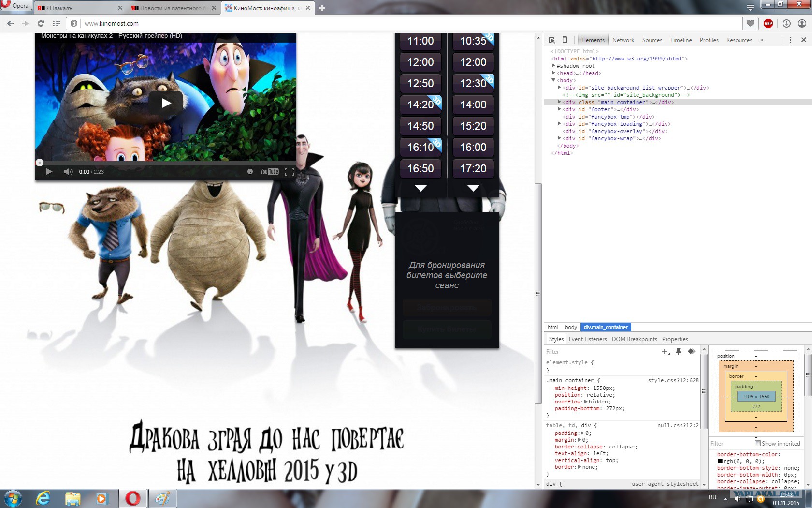The height and width of the screenshot is (508, 812).
Task: Expand the head element node
Action: [x=554, y=73]
